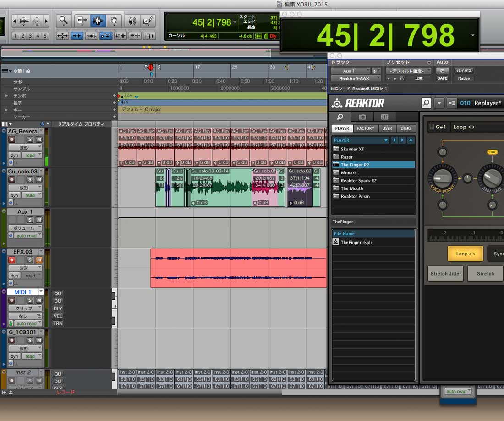Click the yellow Loop <> button

click(x=466, y=254)
